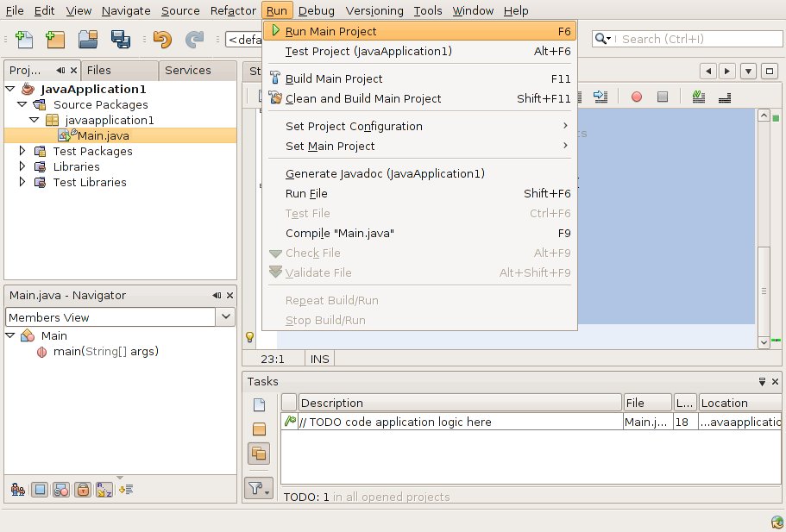Show tasks in all opened projects icon

[x=259, y=452]
